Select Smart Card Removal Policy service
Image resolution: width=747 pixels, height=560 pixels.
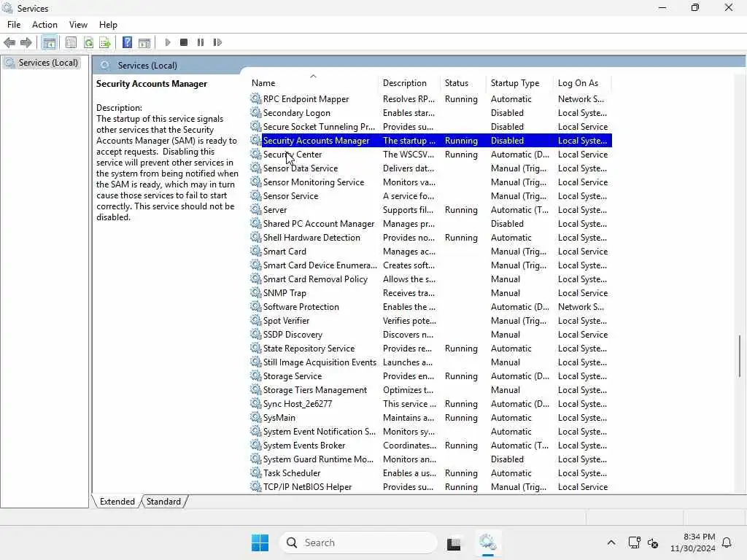pos(430,279)
